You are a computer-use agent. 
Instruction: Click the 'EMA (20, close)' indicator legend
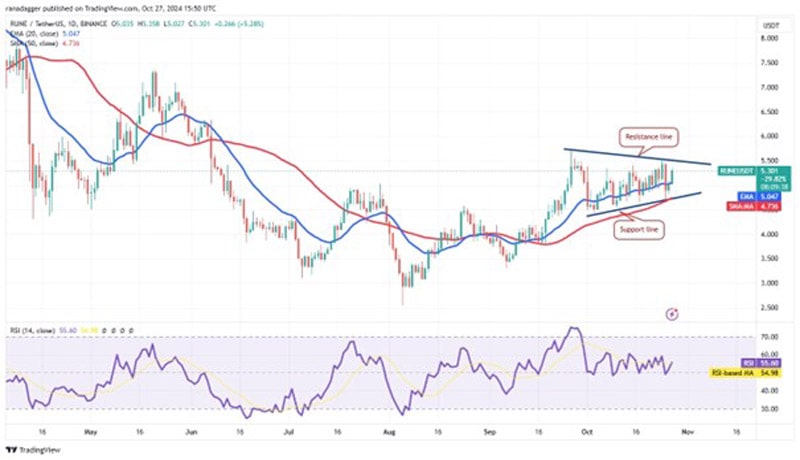point(34,33)
